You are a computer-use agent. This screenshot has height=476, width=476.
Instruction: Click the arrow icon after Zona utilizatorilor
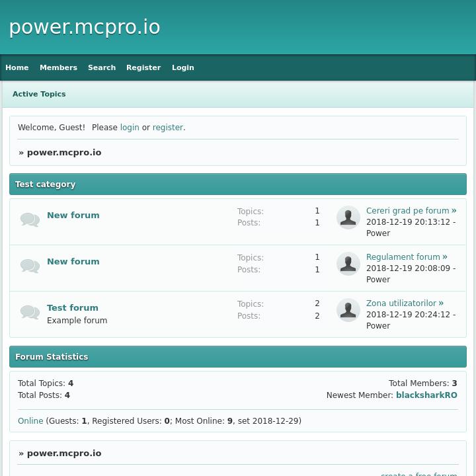point(441,303)
